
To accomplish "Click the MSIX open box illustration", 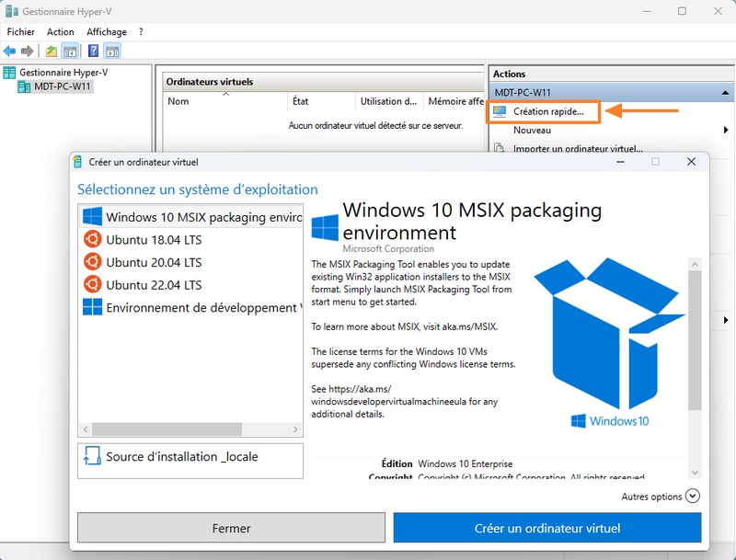I will click(x=609, y=333).
